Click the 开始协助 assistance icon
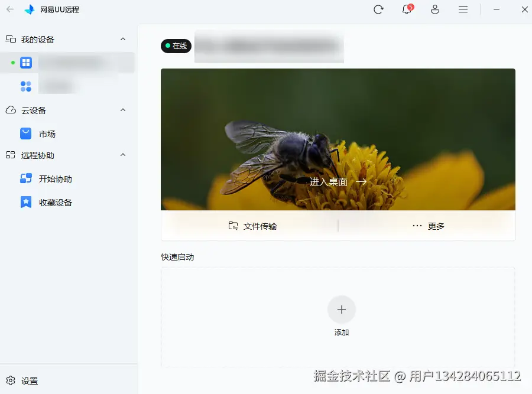 [x=25, y=178]
